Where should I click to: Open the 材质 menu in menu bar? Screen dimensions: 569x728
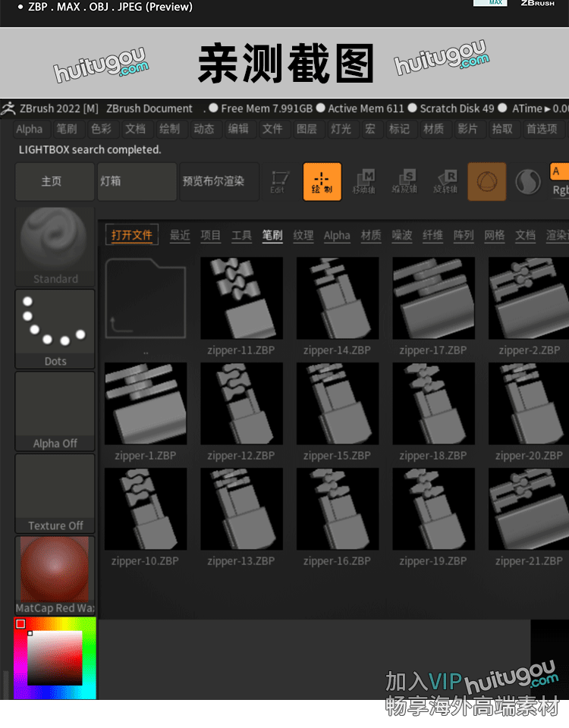tap(434, 129)
